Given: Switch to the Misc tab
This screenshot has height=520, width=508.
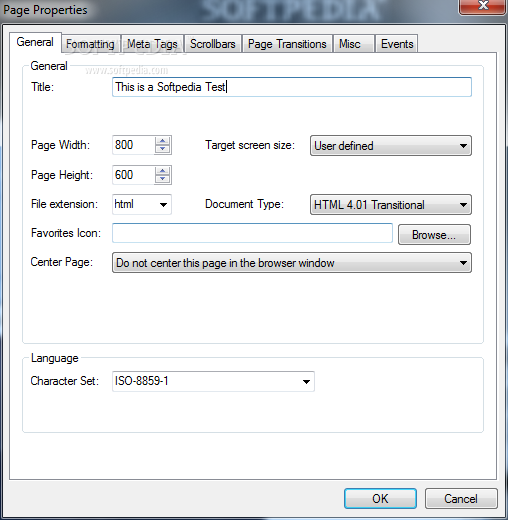Looking at the screenshot, I should pyautogui.click(x=354, y=44).
